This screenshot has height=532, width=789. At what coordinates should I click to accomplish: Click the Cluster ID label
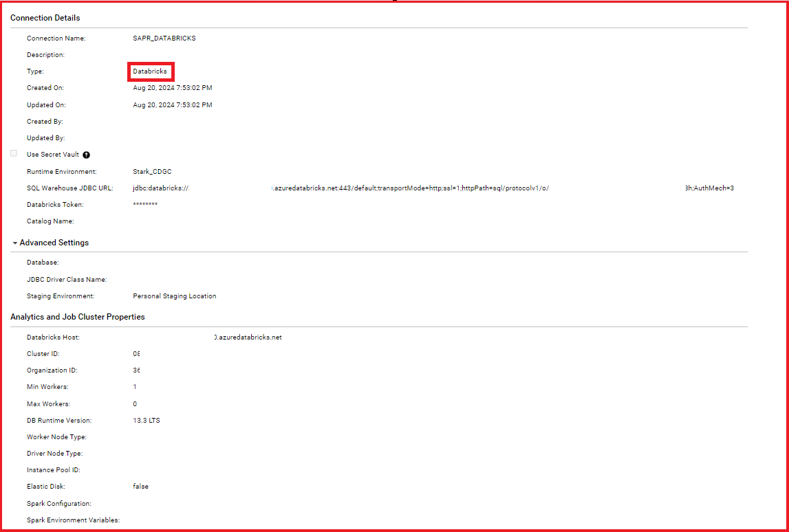(43, 353)
